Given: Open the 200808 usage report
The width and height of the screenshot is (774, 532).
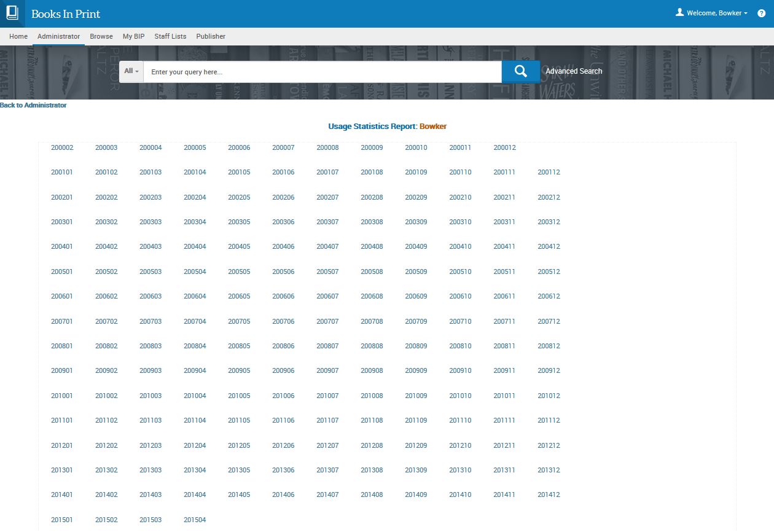Looking at the screenshot, I should point(372,346).
